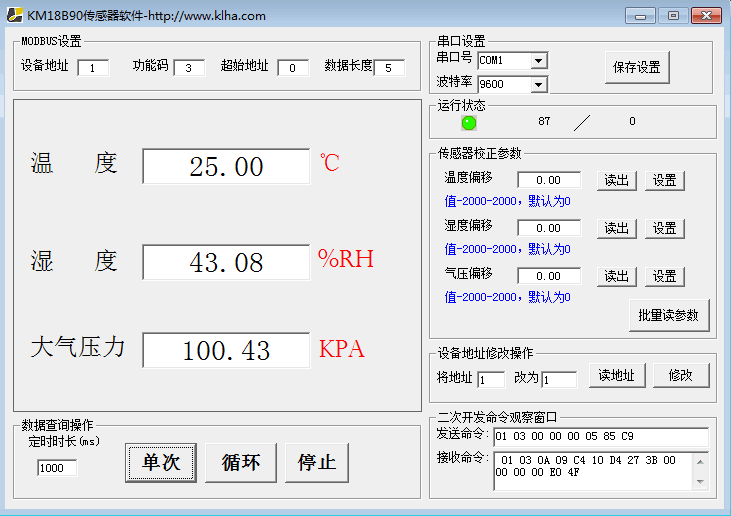
Task: Click the red ℃ unit label
Action: click(330, 163)
